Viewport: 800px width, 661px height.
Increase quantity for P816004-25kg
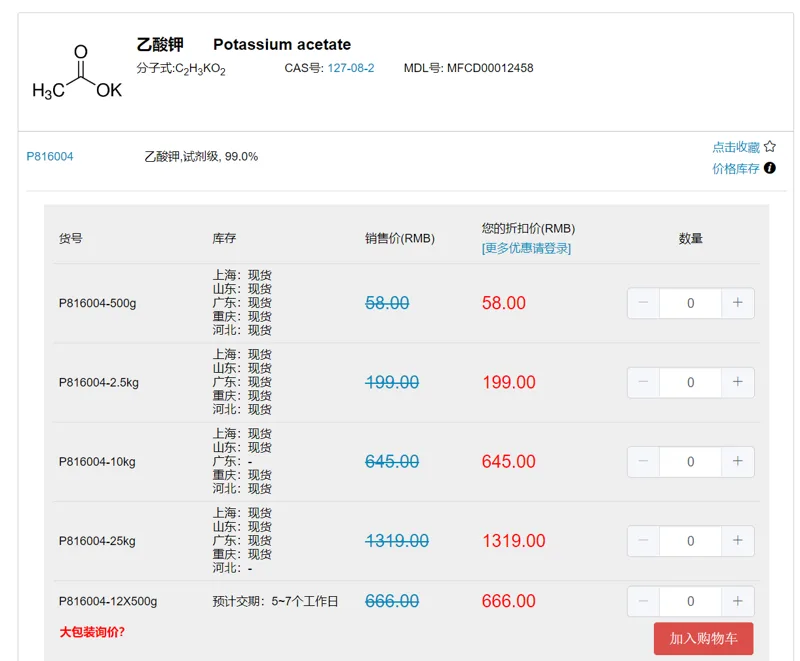(738, 541)
